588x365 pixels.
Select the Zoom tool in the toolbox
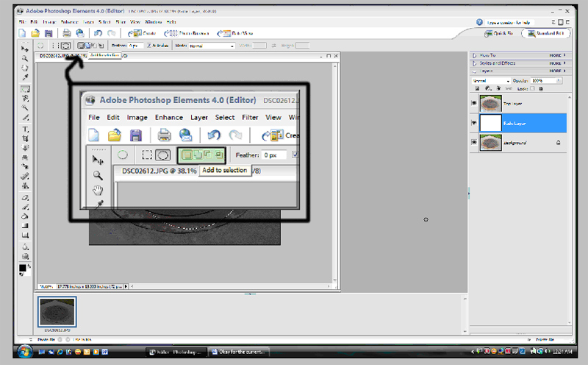click(x=25, y=58)
